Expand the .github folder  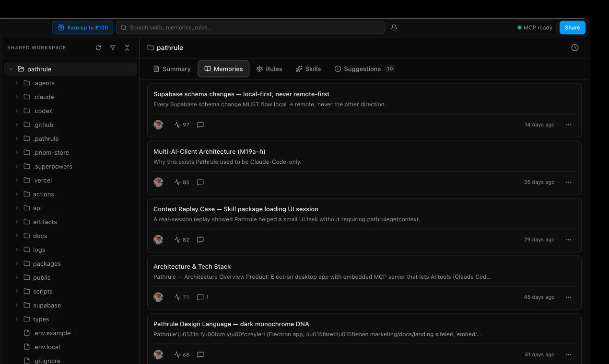pyautogui.click(x=17, y=125)
